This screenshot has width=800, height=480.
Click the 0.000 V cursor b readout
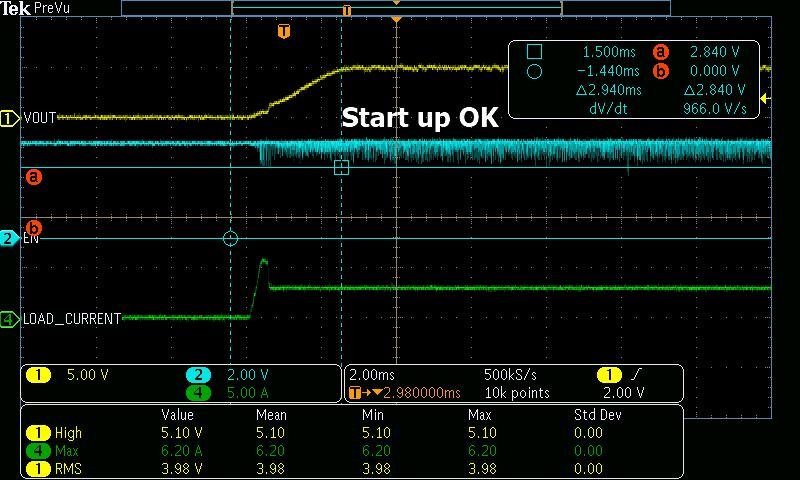[x=714, y=71]
